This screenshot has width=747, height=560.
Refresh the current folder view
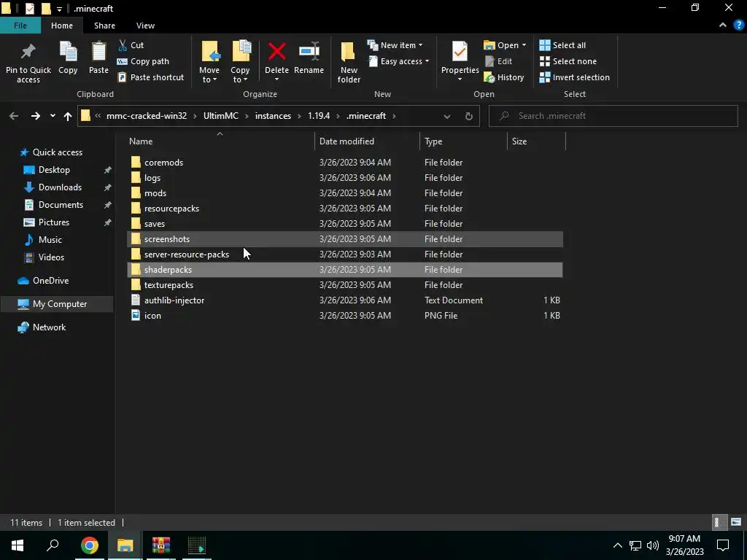[469, 116]
